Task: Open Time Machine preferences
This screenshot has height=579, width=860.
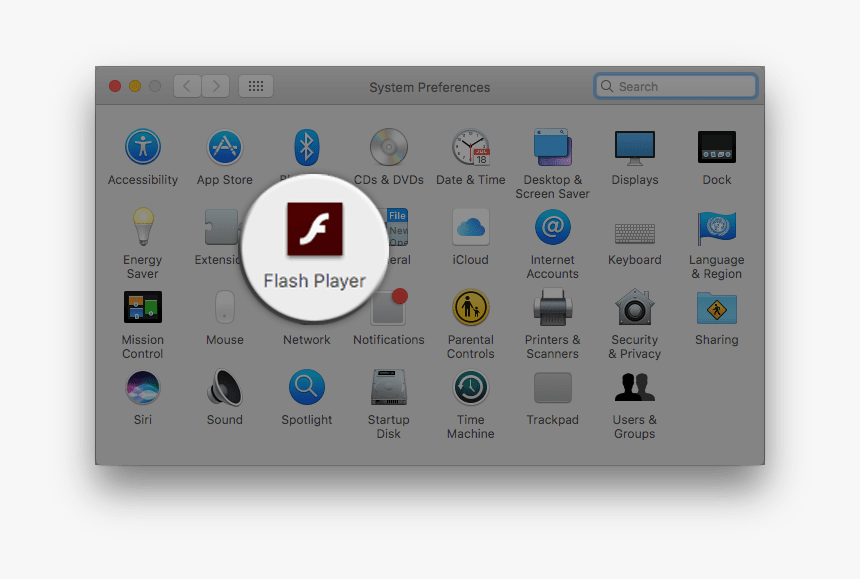Action: [x=470, y=387]
